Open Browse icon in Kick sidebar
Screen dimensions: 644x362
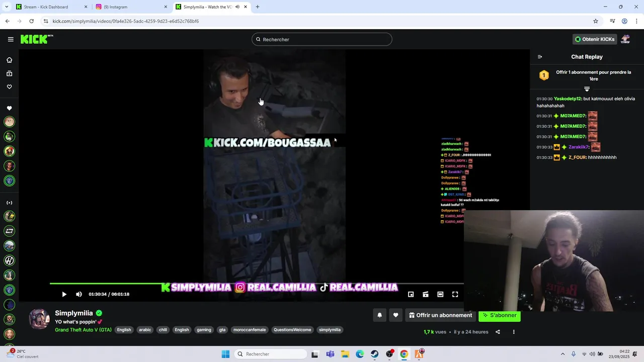[x=9, y=73]
